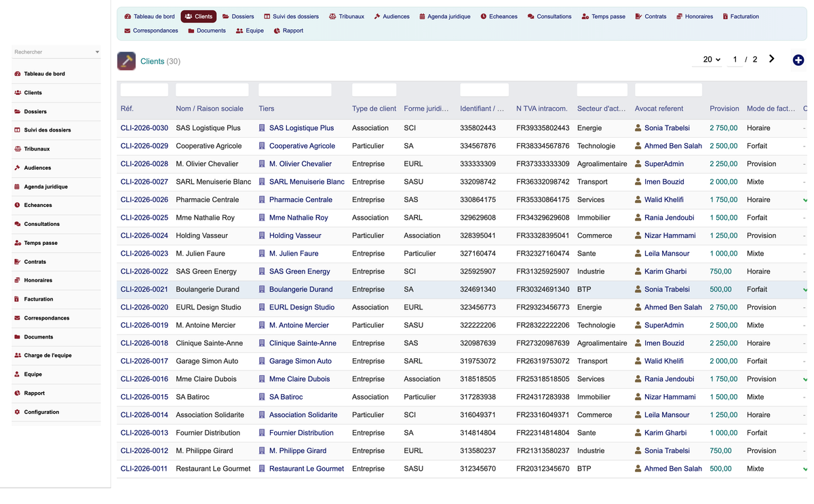814x504 pixels.
Task: Click the Nom / Raison sociale filter field
Action: (x=212, y=90)
